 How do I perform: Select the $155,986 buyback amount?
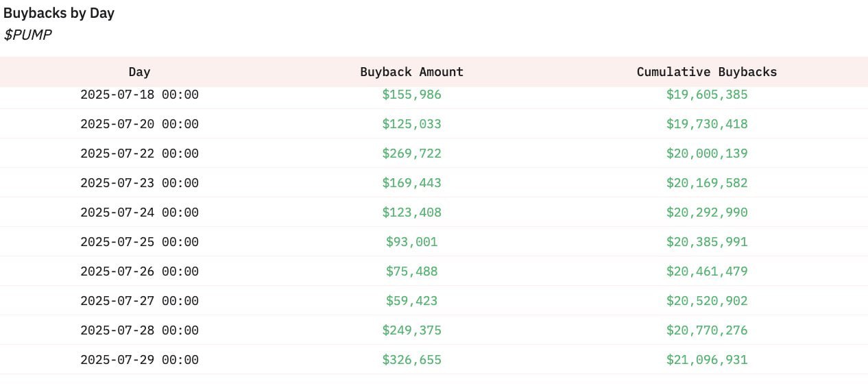tap(411, 95)
